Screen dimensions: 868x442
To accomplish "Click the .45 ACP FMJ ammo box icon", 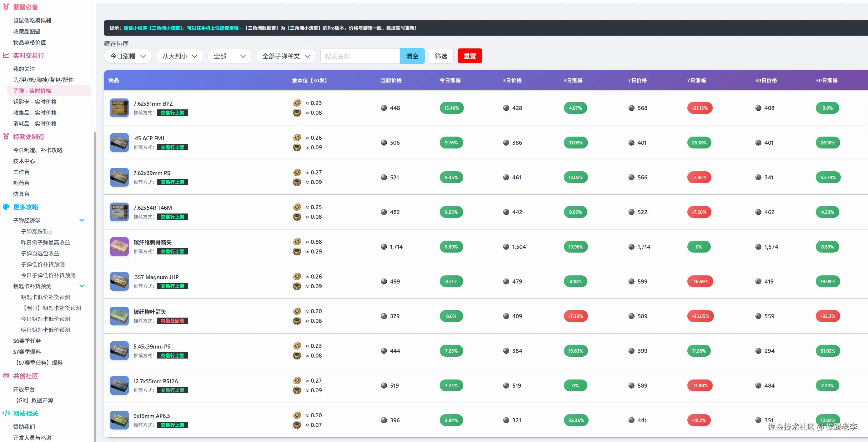I will pos(119,143).
